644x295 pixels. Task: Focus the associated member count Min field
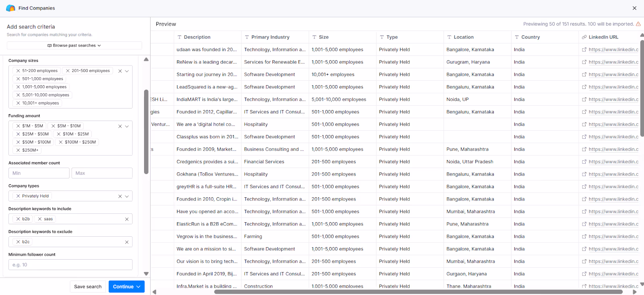39,173
